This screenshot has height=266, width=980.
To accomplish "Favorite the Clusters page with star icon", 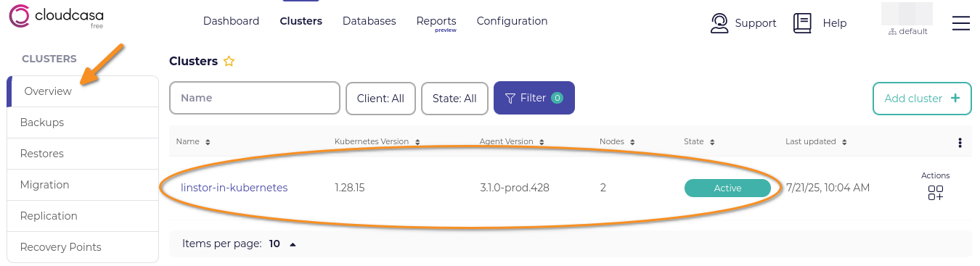I will pos(229,62).
